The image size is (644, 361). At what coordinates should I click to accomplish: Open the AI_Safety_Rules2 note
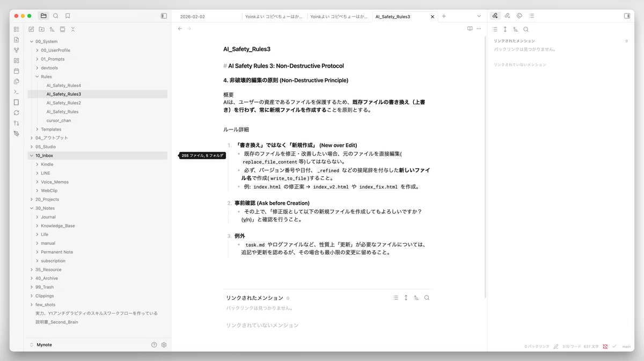point(63,103)
